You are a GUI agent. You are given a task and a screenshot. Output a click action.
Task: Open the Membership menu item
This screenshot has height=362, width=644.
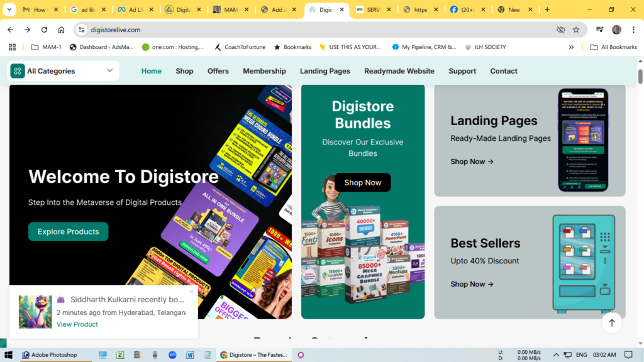[264, 71]
